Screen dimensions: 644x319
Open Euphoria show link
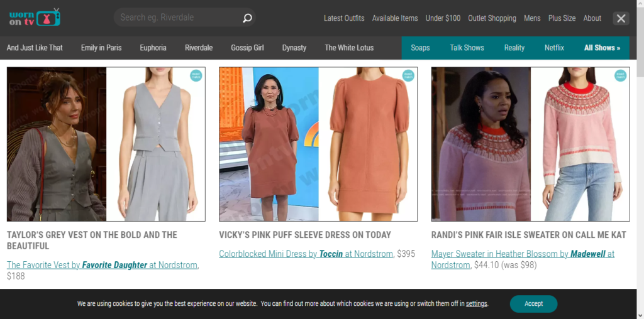tap(153, 48)
